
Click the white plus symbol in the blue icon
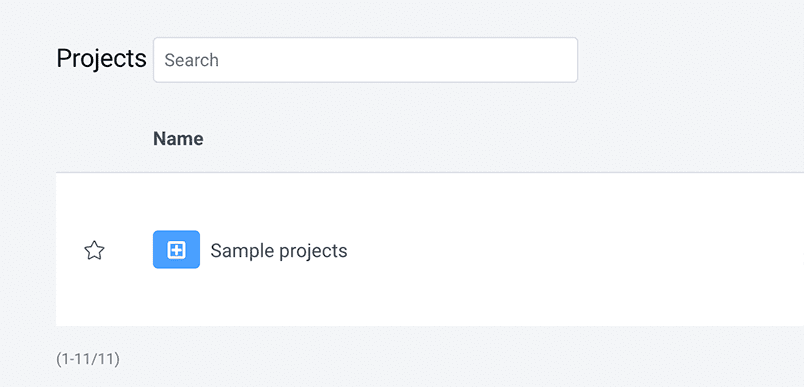pos(176,250)
